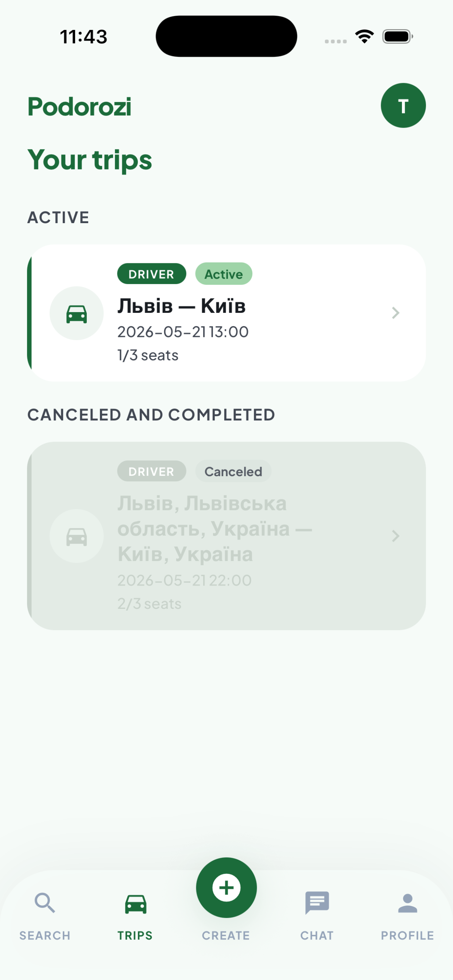The height and width of the screenshot is (980, 453).
Task: Tap the car icon on Львів — Київ trip
Action: click(77, 313)
